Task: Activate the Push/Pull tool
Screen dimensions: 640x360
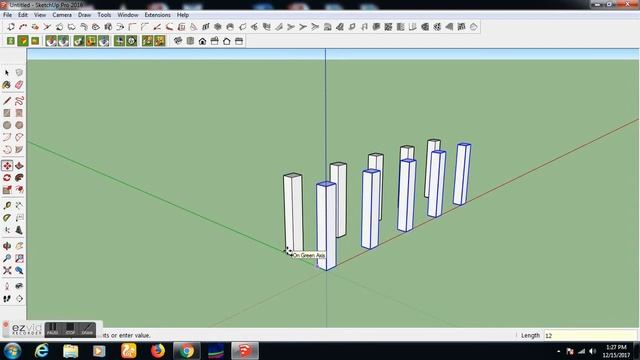Action: click(x=19, y=166)
